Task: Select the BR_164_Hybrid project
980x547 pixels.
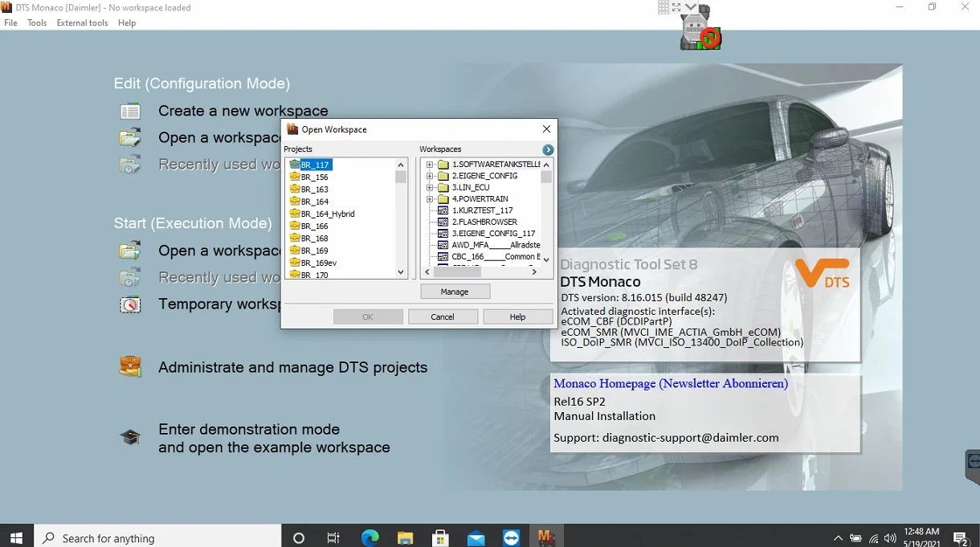Action: [x=327, y=214]
